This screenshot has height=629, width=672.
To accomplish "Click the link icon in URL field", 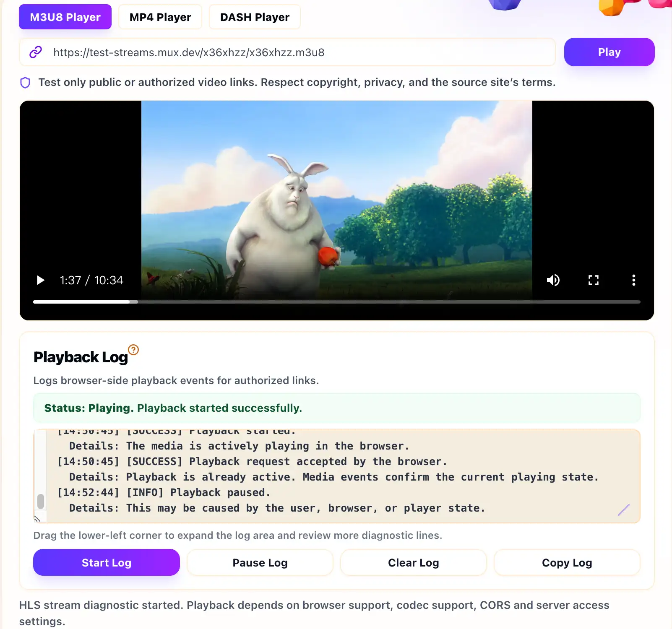I will coord(36,52).
